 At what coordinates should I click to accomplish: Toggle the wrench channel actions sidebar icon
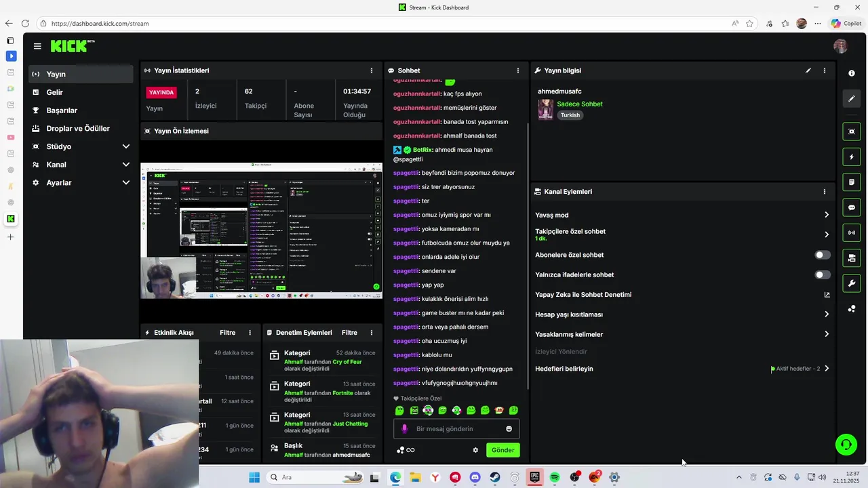(x=852, y=283)
